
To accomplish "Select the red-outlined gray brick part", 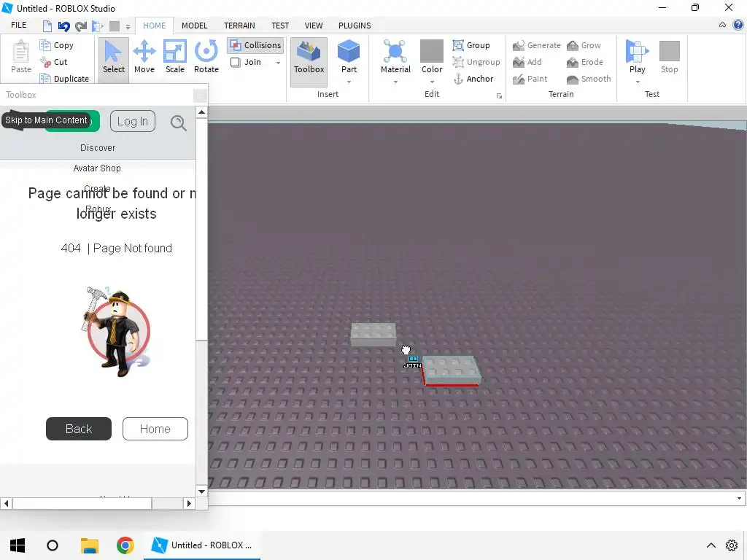I will pos(451,370).
